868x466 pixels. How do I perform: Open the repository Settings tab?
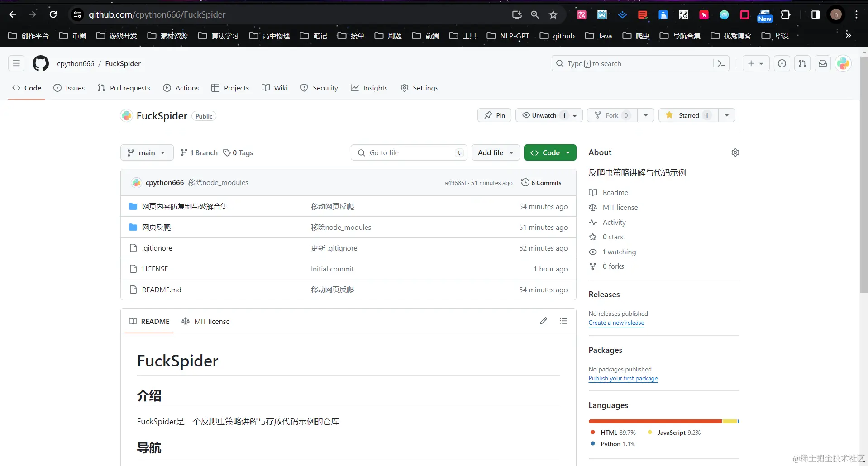420,88
